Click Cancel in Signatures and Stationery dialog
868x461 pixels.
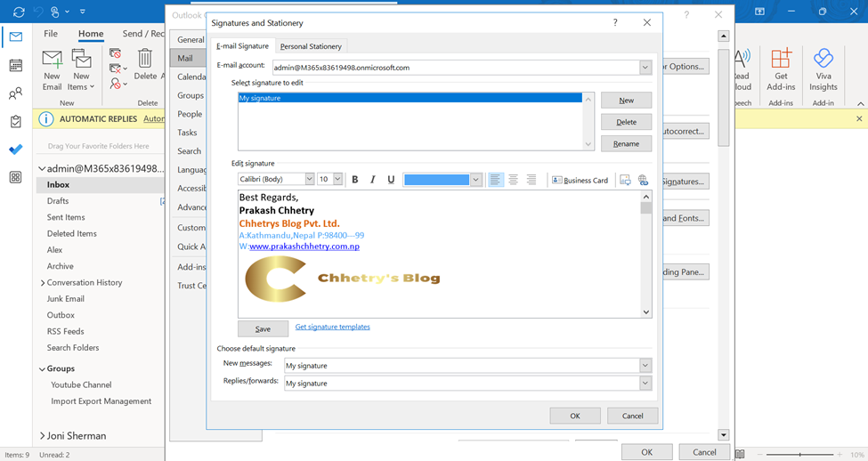(632, 416)
